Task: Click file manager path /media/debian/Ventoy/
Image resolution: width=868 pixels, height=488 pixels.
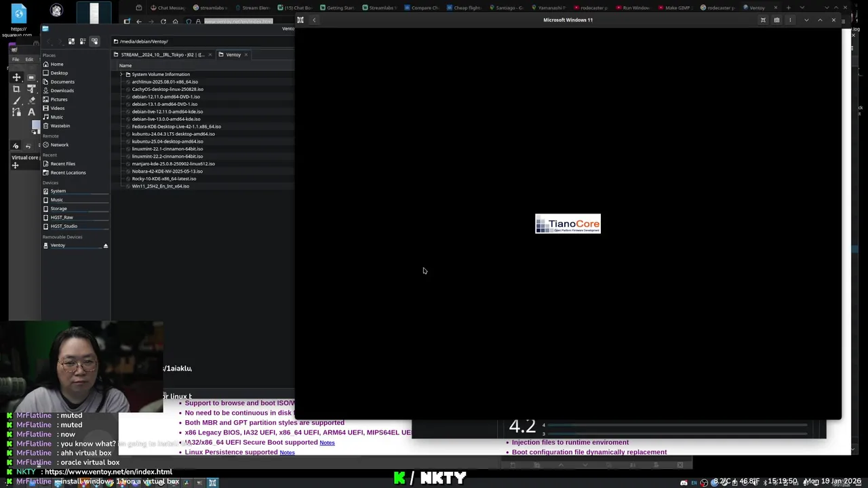Action: 144,41
